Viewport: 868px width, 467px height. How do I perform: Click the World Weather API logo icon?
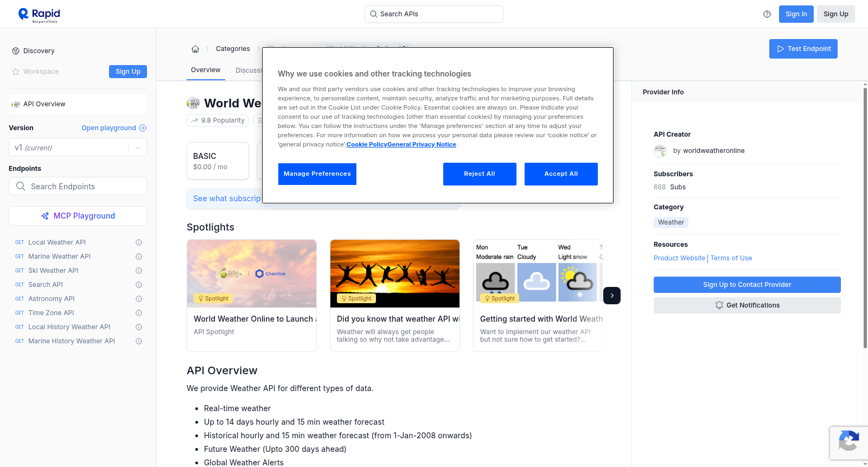tap(193, 103)
